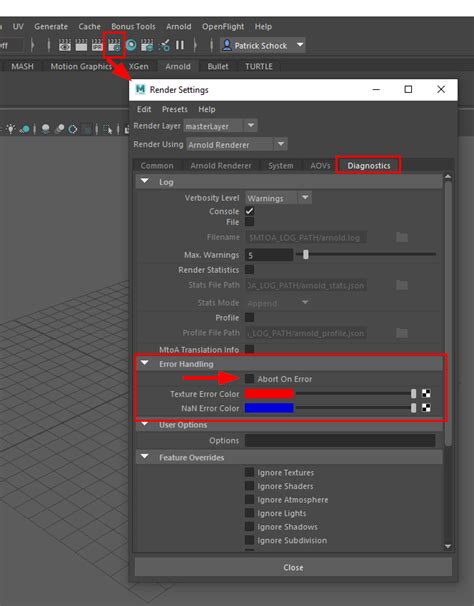Screen dimensions: 474x606
Task: Click the red Texture Error Color swatch
Action: pos(269,394)
